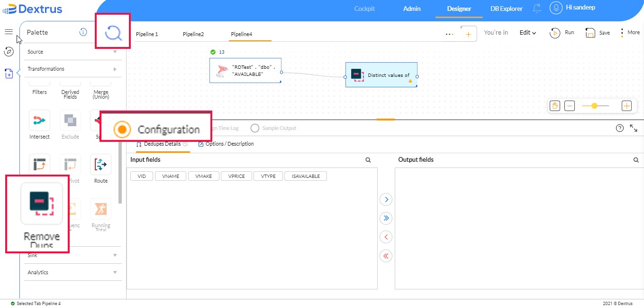The height and width of the screenshot is (306, 644).
Task: Open DB Explorer in top navigation
Action: click(507, 9)
